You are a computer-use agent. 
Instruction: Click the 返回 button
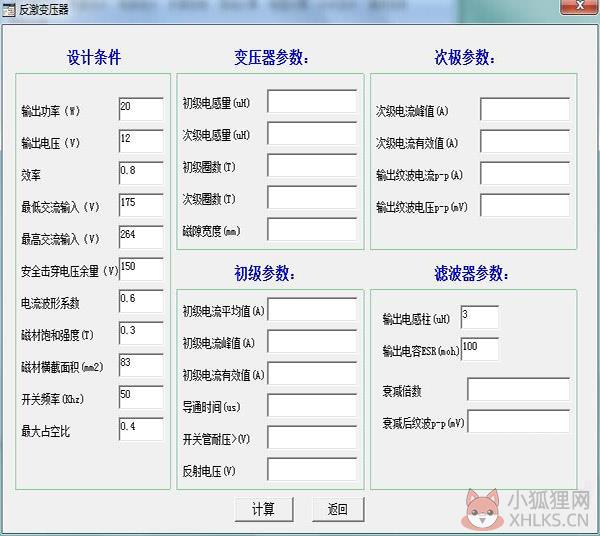tap(338, 509)
